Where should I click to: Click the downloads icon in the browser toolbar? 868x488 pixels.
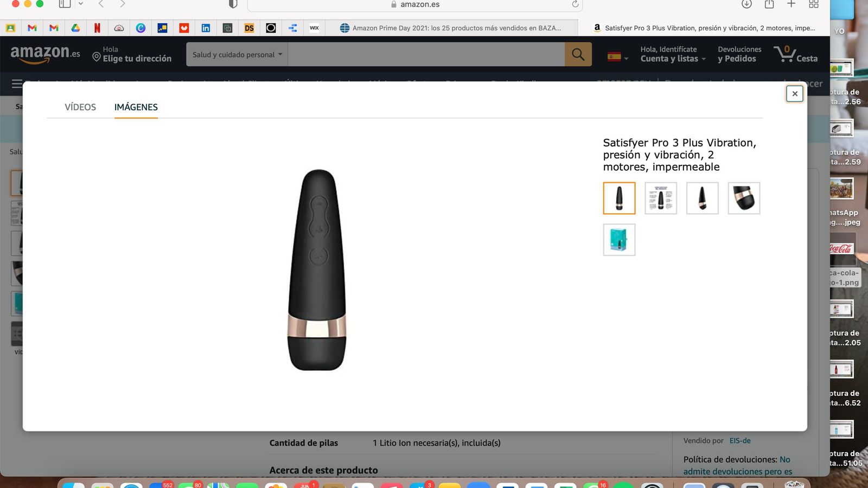(x=746, y=4)
